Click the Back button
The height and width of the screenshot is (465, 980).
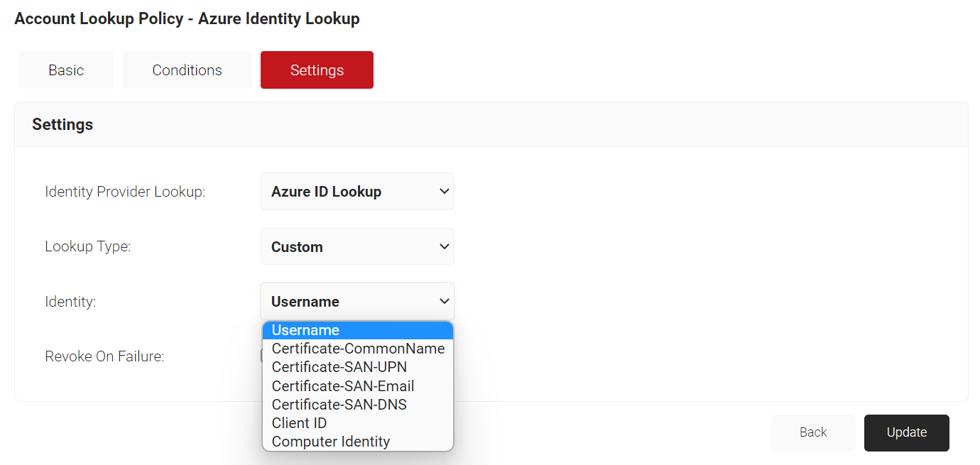(813, 432)
